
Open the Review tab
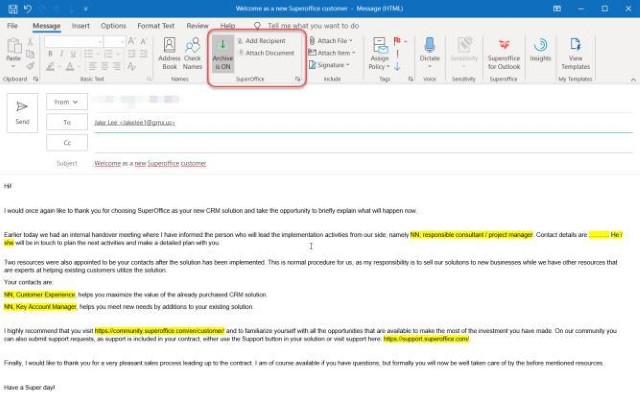click(198, 26)
